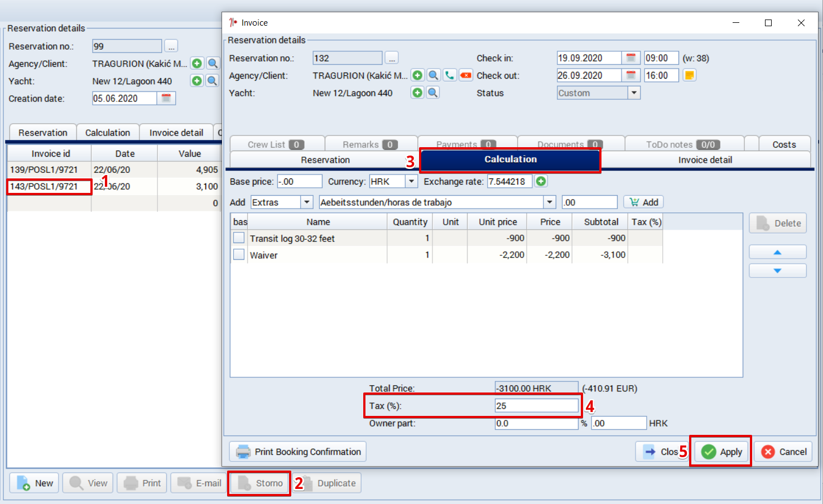
Task: Click E-mail button in back window
Action: pyautogui.click(x=199, y=483)
